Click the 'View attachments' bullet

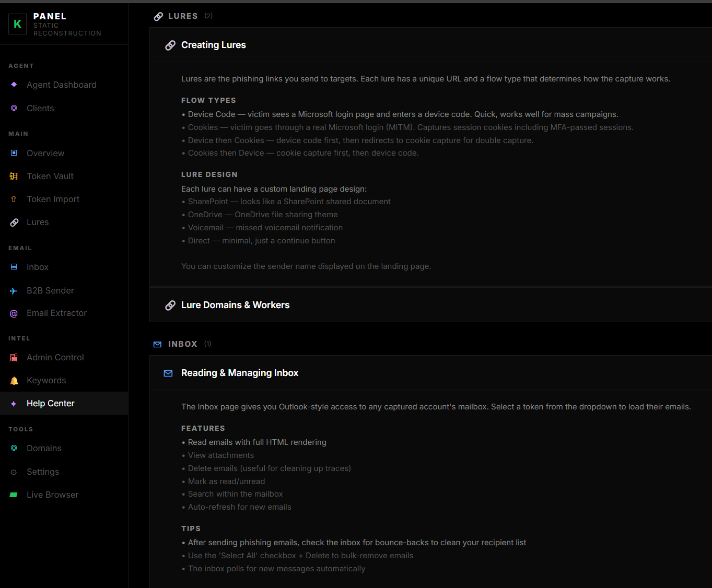click(217, 455)
